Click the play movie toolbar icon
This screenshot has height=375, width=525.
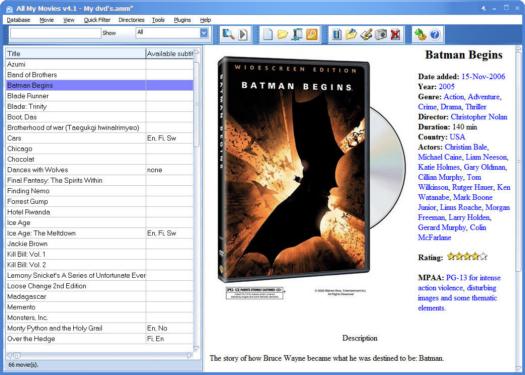[243, 34]
